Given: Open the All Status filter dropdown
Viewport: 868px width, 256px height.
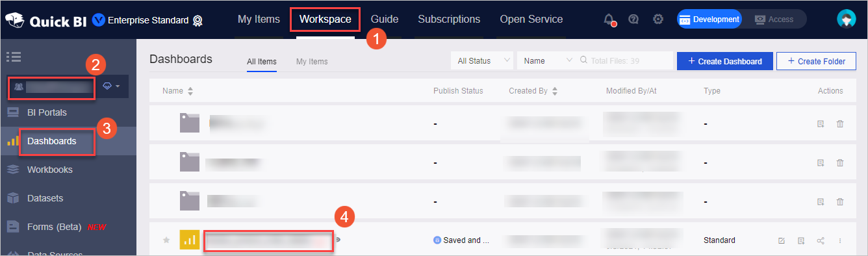Looking at the screenshot, I should [x=482, y=61].
